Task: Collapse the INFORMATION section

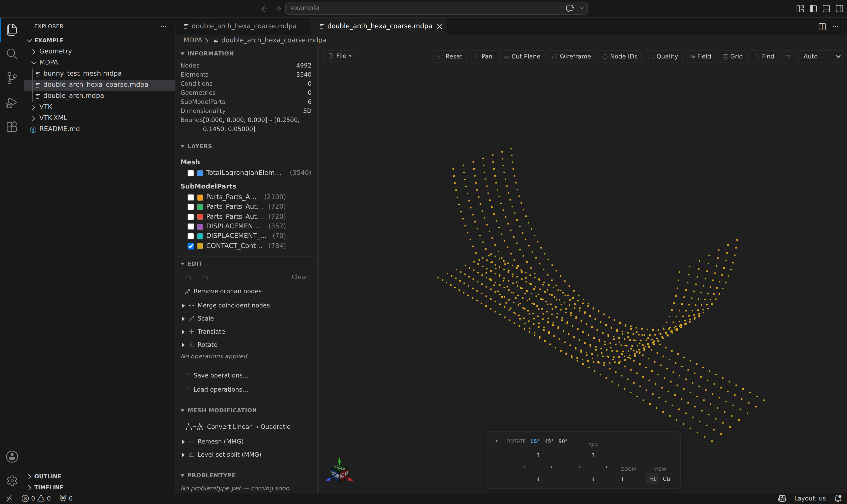Action: pyautogui.click(x=207, y=53)
